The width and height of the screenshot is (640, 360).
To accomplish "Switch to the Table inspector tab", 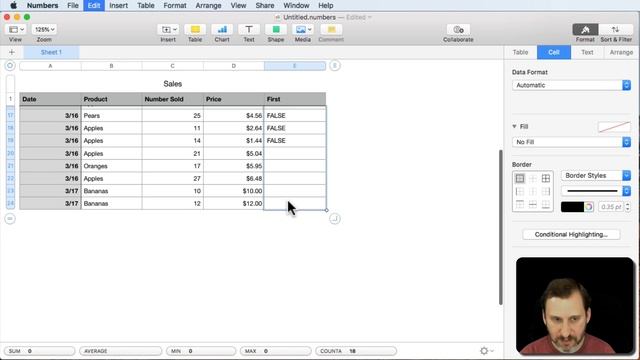I will [x=520, y=52].
